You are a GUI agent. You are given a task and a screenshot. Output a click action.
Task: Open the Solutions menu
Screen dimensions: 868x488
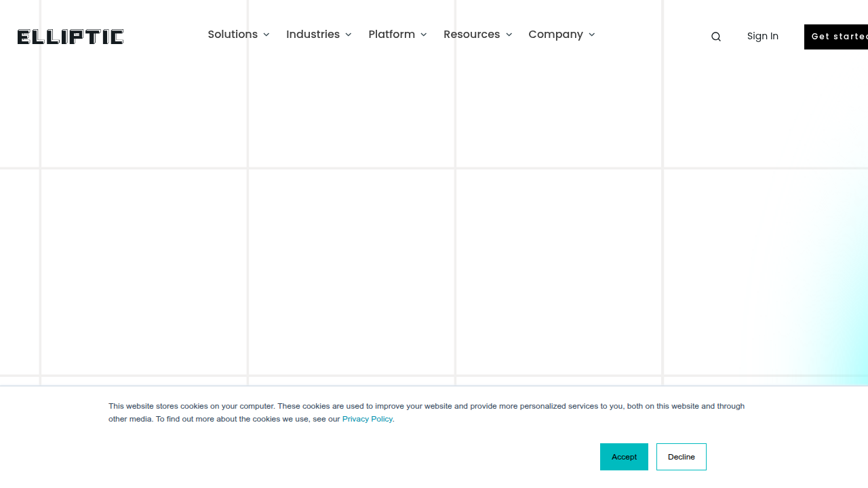[x=233, y=35]
